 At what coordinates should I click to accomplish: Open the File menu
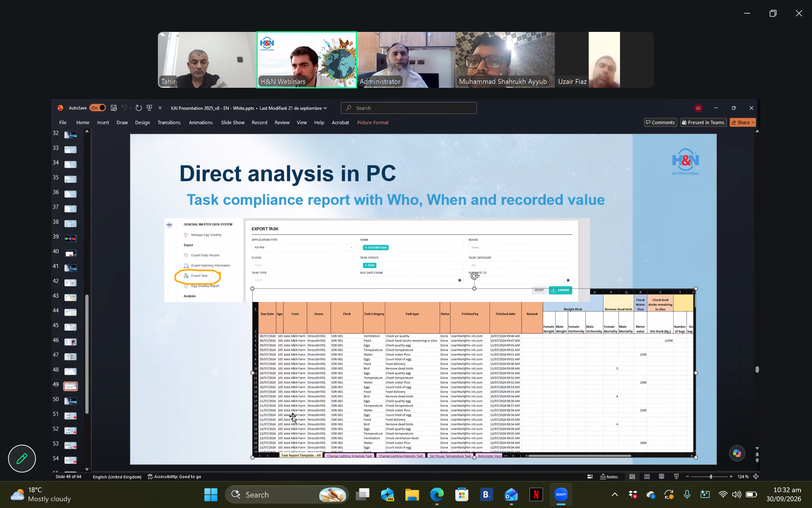pos(63,122)
